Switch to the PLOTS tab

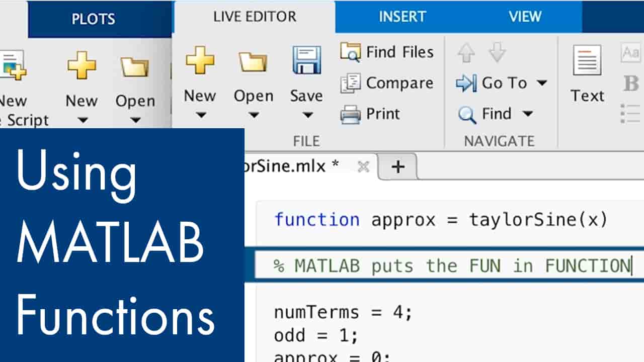(93, 19)
